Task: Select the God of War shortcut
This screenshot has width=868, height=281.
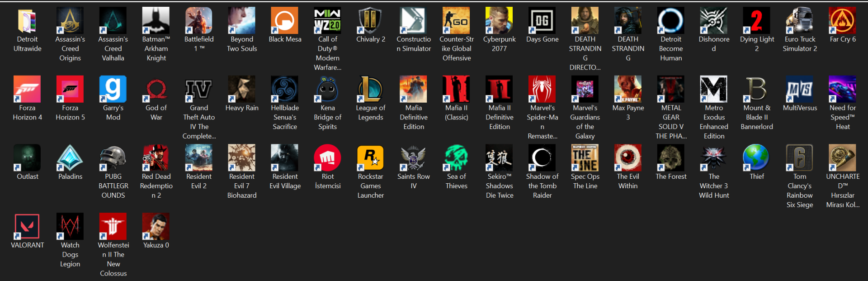Action: (156, 89)
